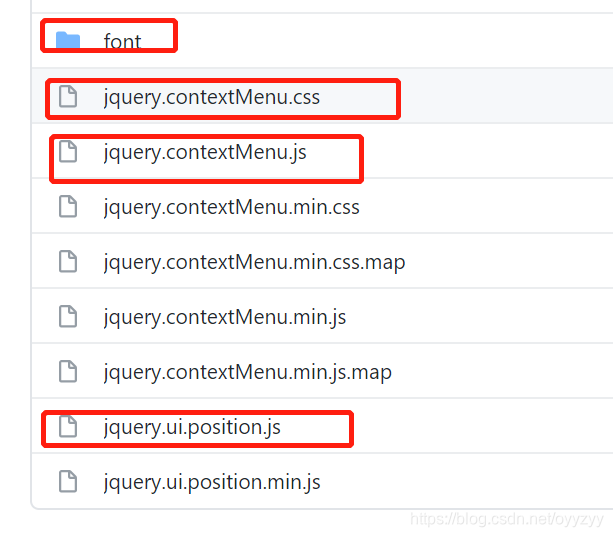Open jquery.contextMenu.min.css.map file
The height and width of the screenshot is (537, 613).
click(x=254, y=263)
